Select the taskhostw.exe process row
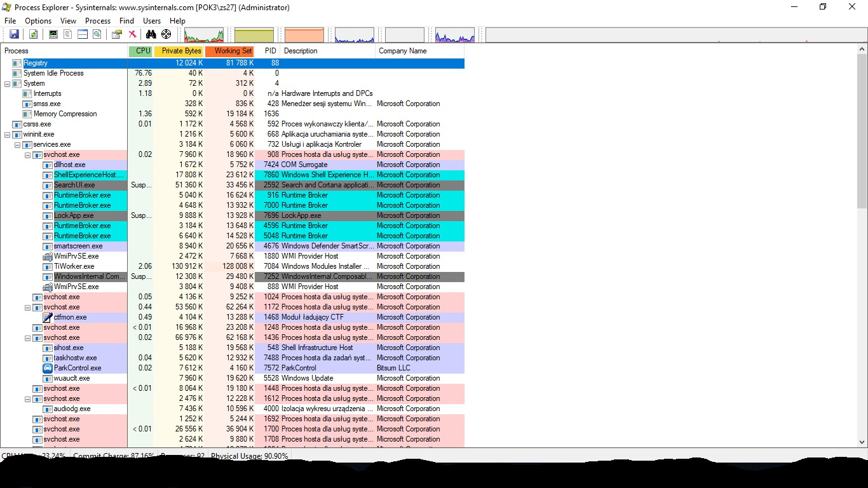Viewport: 868px width, 488px height. pyautogui.click(x=233, y=358)
